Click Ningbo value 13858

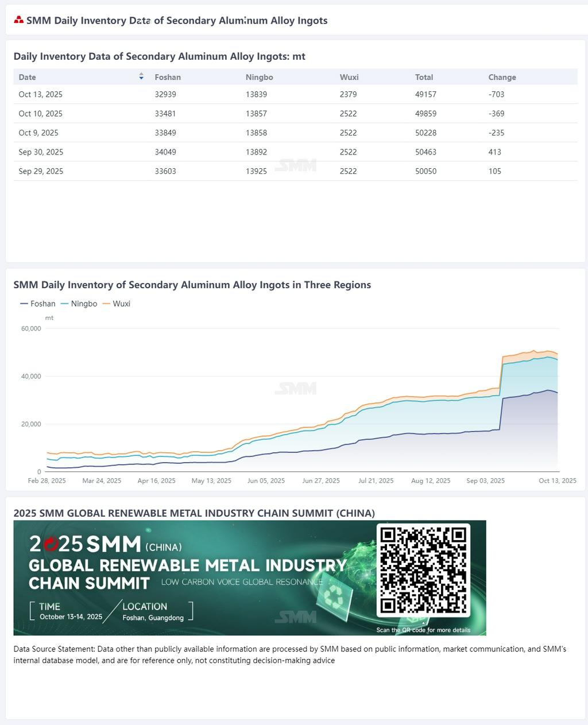256,133
